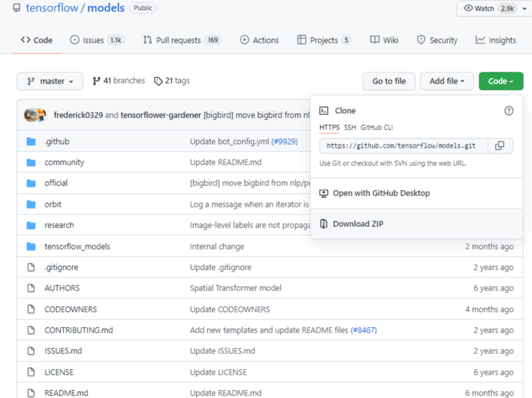
Task: Open the CODEOWNERS file link
Action: coord(70,309)
